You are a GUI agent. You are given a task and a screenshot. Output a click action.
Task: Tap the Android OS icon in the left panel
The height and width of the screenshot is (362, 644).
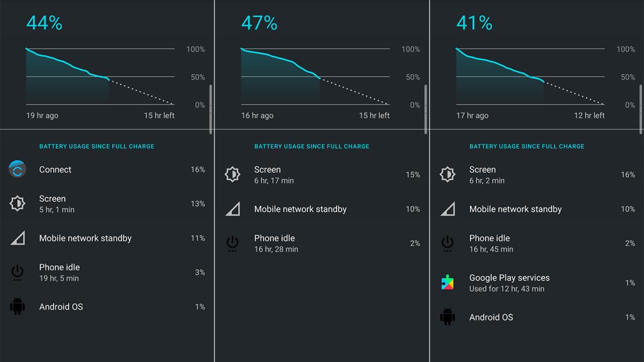18,307
